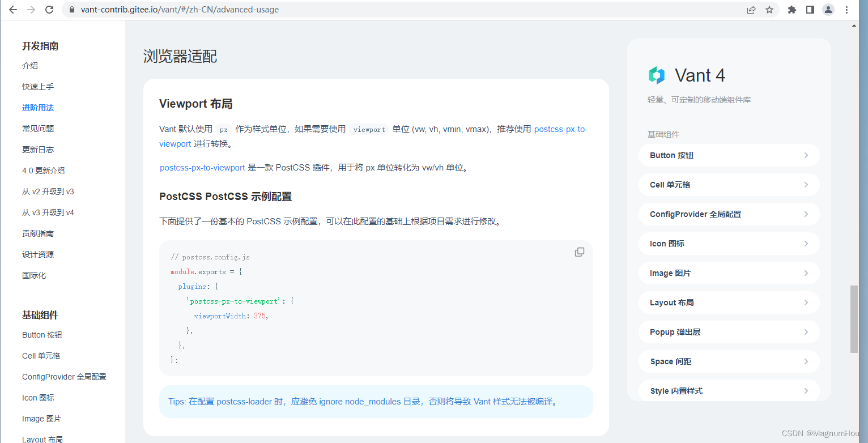Viewport: 868px width, 443px height.
Task: Go to the 更新日志 changelog page
Action: pyautogui.click(x=37, y=149)
